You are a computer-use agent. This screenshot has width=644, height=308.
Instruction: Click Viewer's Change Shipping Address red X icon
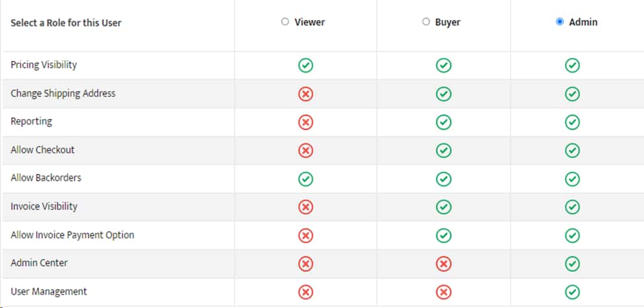306,94
